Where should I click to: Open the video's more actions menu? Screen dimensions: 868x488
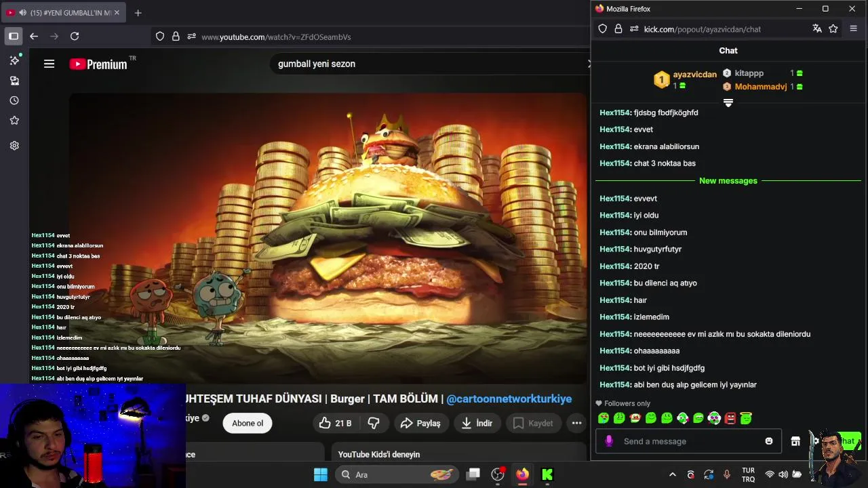click(x=576, y=423)
